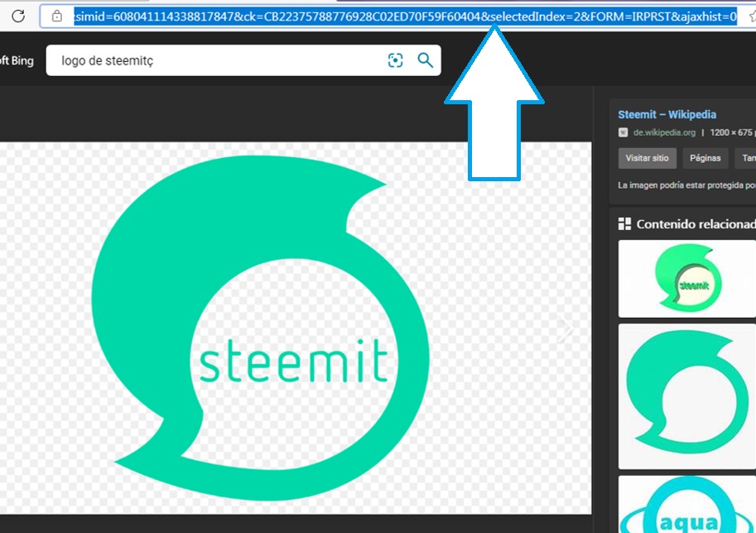Open the 'Steemit – Wikipedia' title link
Viewport: 756px width, 533px height.
667,115
